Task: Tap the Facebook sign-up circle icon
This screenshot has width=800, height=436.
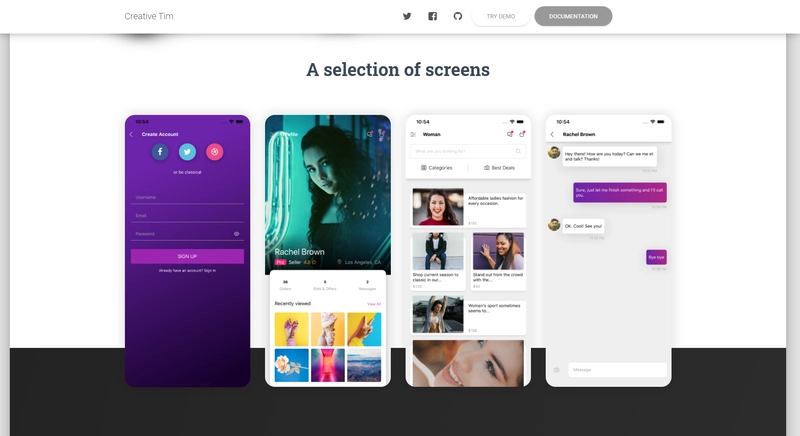Action: (160, 151)
